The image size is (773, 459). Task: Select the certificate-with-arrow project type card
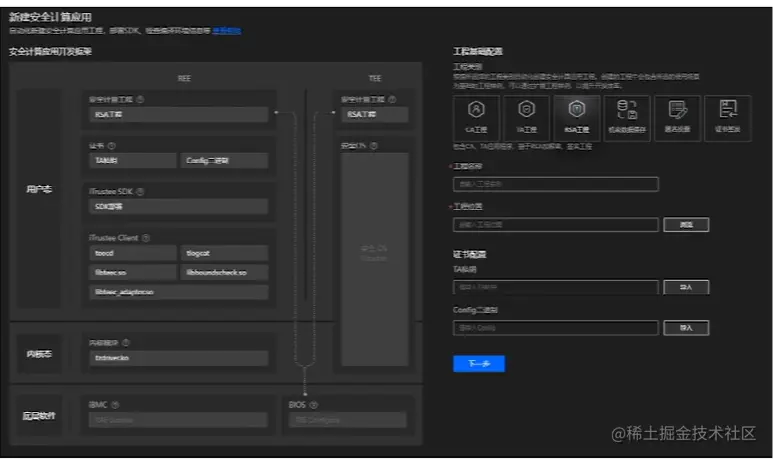click(728, 118)
